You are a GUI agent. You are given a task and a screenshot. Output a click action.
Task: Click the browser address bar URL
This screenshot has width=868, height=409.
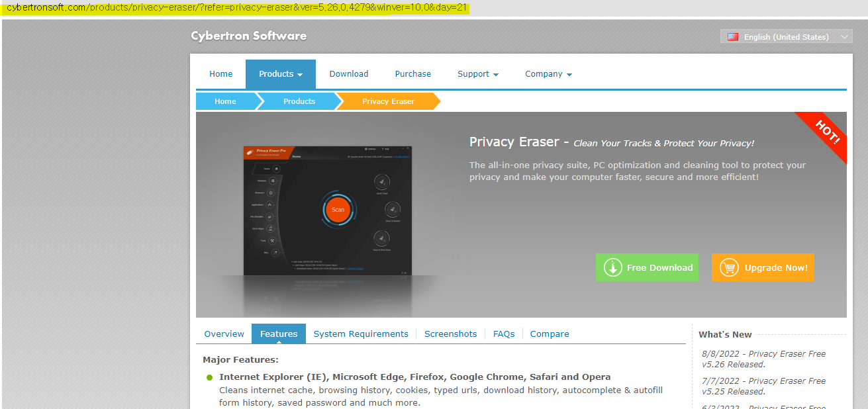[237, 7]
